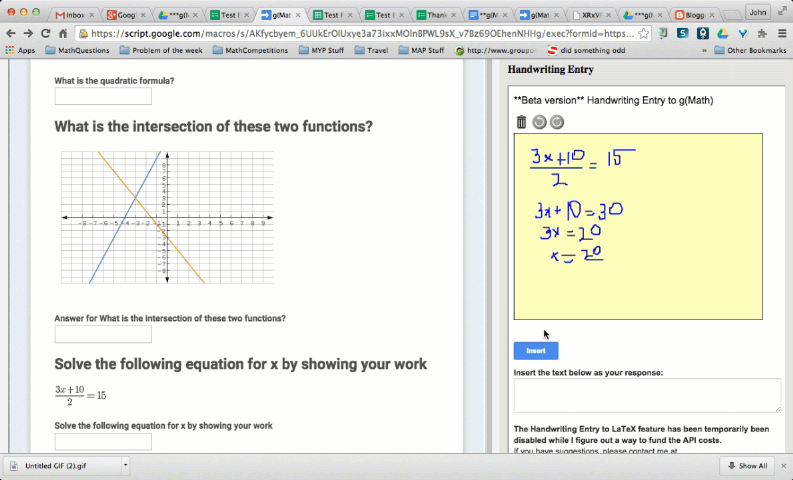The height and width of the screenshot is (480, 793).
Task: Click the solve equation answer field
Action: (x=103, y=442)
